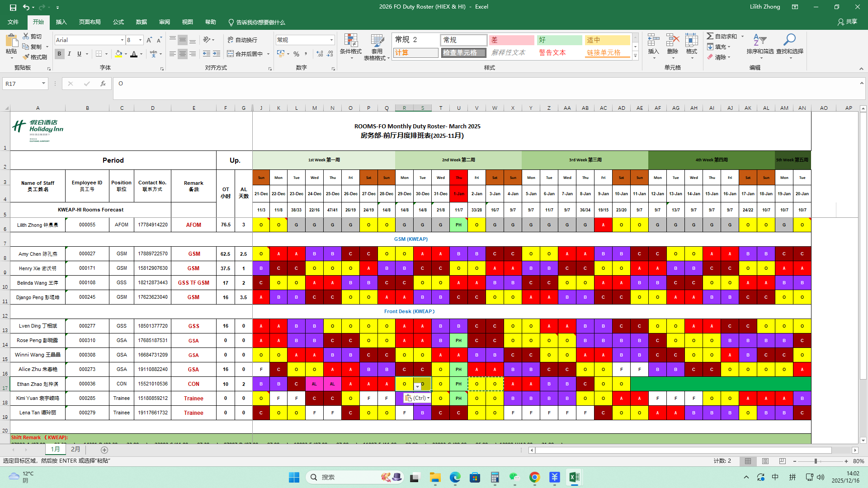Switch to the 2月 sheet tab
The width and height of the screenshot is (868, 488).
[75, 450]
